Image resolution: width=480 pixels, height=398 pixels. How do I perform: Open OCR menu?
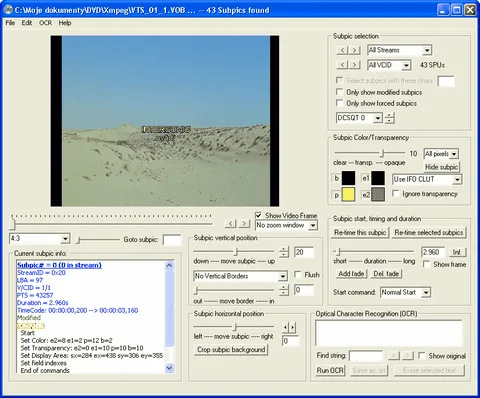[45, 23]
